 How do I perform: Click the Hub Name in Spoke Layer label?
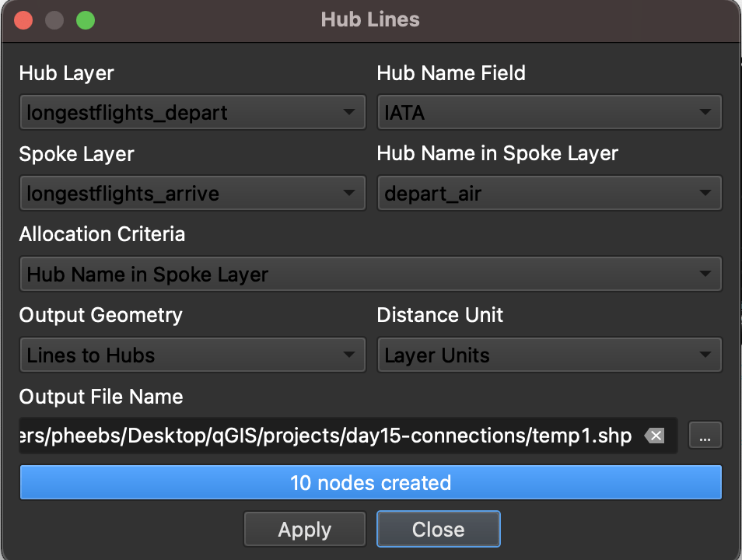(x=497, y=153)
